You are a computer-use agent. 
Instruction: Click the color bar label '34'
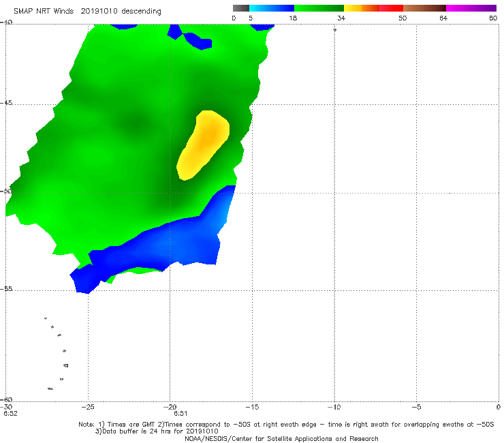pos(341,18)
